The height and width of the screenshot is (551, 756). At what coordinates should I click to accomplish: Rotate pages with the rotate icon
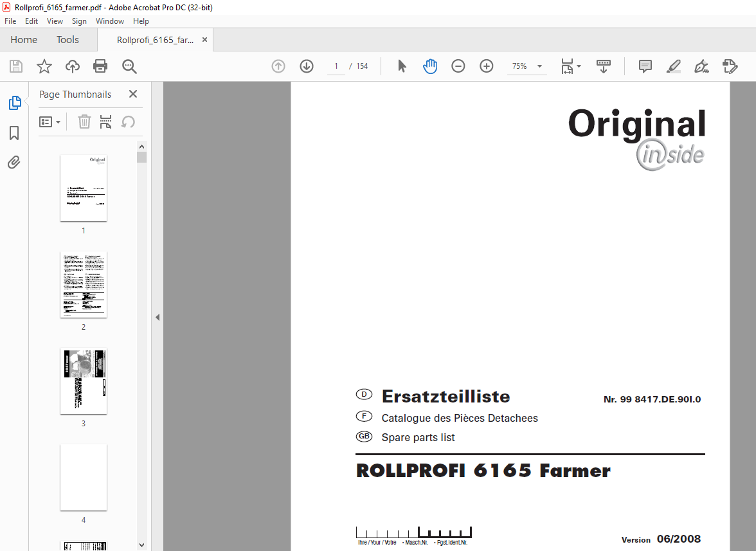[x=128, y=122]
